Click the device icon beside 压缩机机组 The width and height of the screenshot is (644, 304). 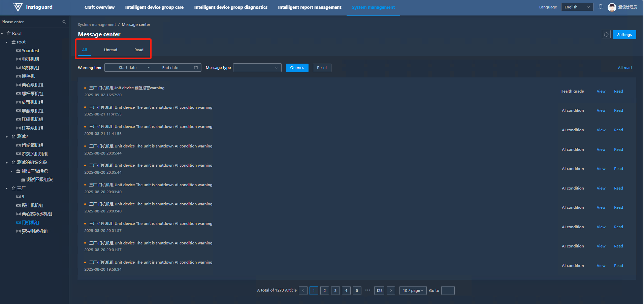point(18,120)
